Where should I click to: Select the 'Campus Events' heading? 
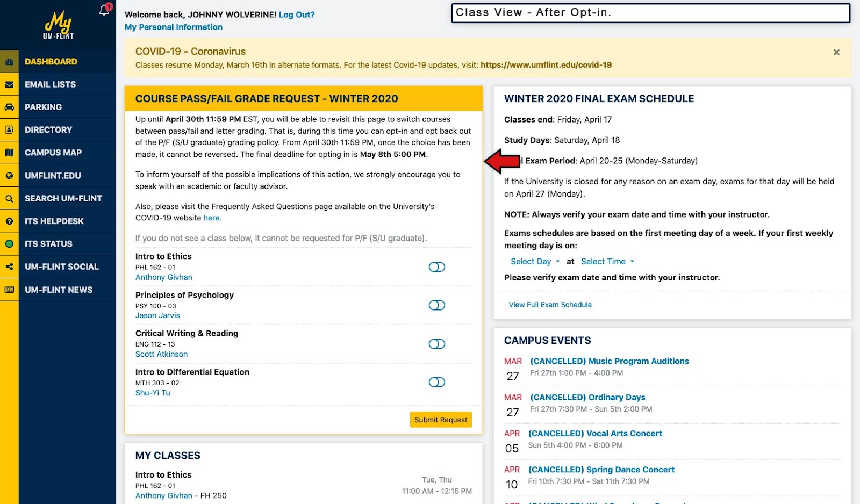(548, 341)
